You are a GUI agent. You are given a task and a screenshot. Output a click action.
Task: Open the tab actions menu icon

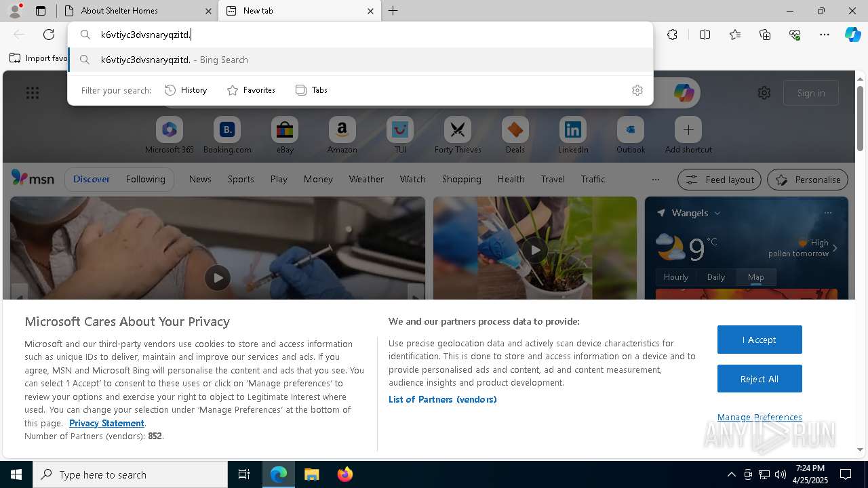[41, 11]
